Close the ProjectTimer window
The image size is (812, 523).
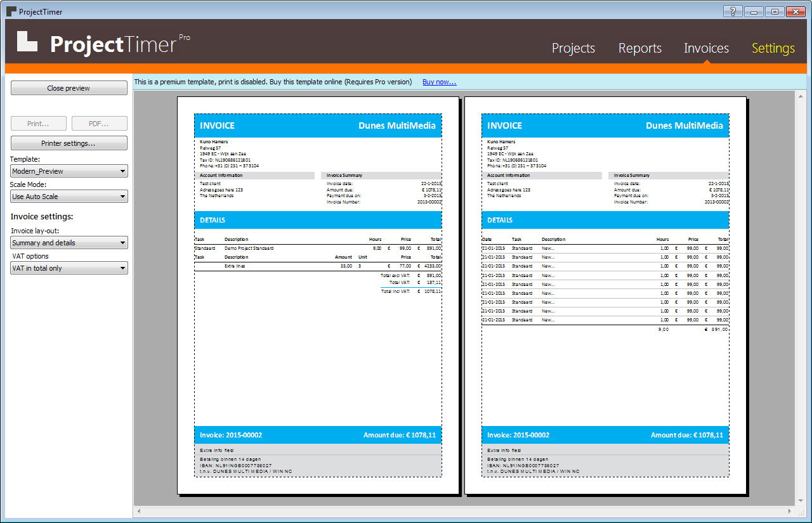pos(795,11)
